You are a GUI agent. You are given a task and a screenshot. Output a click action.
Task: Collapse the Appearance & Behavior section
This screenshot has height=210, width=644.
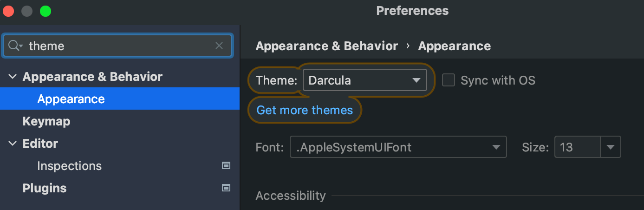click(x=13, y=77)
